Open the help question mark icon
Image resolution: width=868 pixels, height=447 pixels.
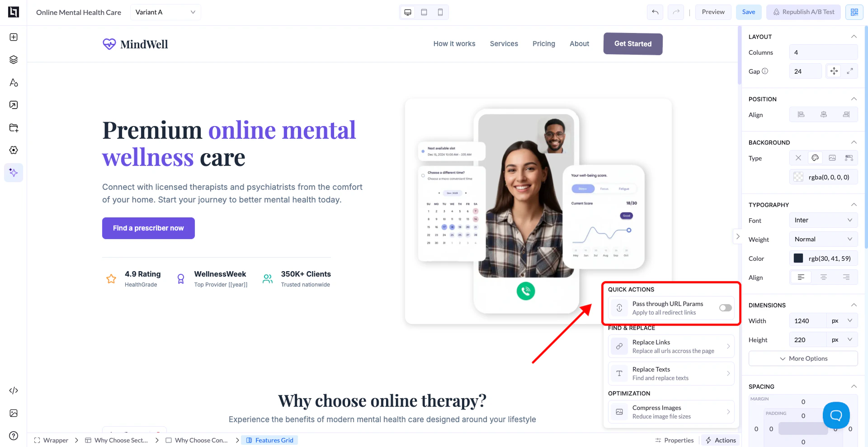click(14, 436)
